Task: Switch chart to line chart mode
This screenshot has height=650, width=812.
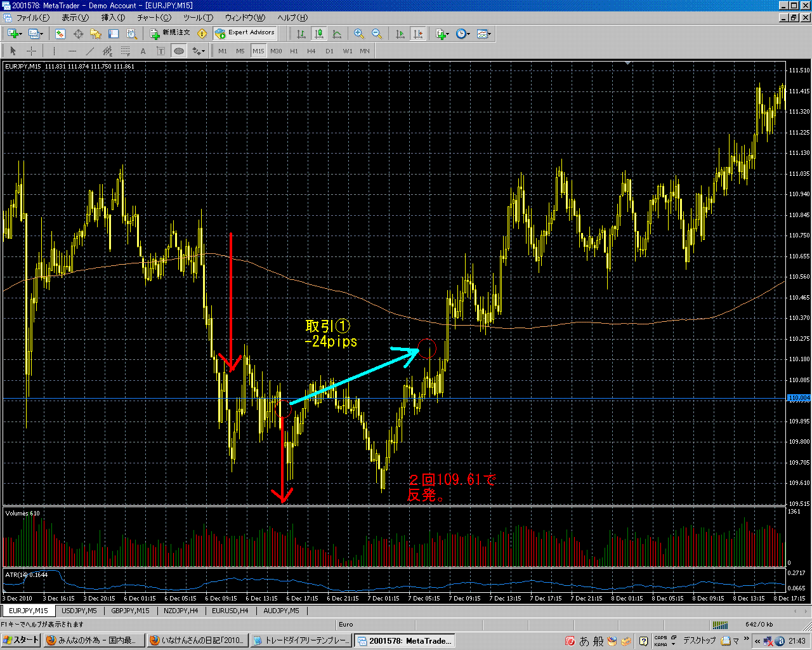Action: click(x=337, y=34)
